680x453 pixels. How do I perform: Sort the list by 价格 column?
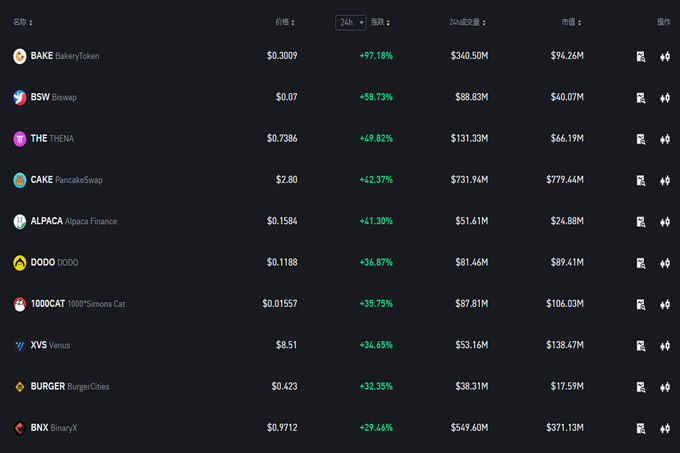tap(286, 22)
